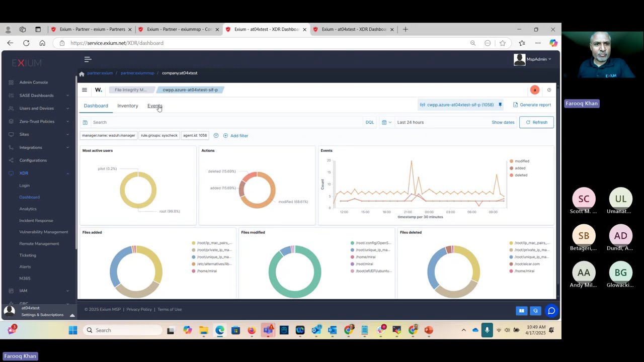This screenshot has height=362, width=644.
Task: Click Add filter
Action: tap(236, 136)
